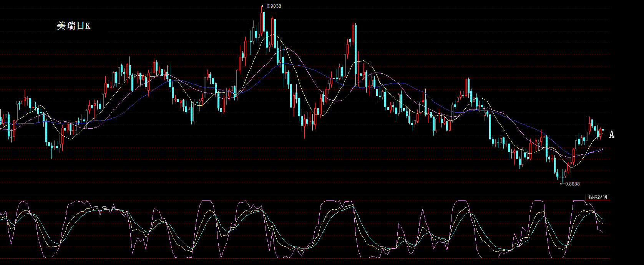This screenshot has height=265, width=644.
Task: Click the endpoint of blue moving average line
Action: point(602,149)
